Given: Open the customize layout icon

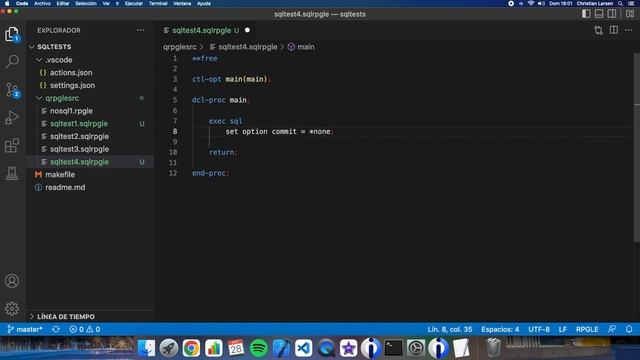Looking at the screenshot, I should click(x=630, y=14).
